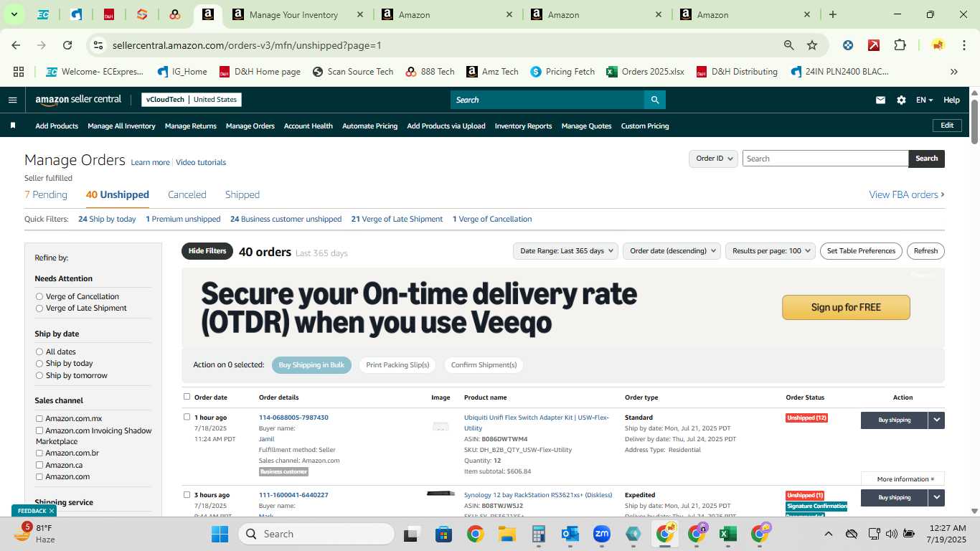Open the EN language dropdown
Screen dimensions: 980x551
pyautogui.click(x=924, y=100)
